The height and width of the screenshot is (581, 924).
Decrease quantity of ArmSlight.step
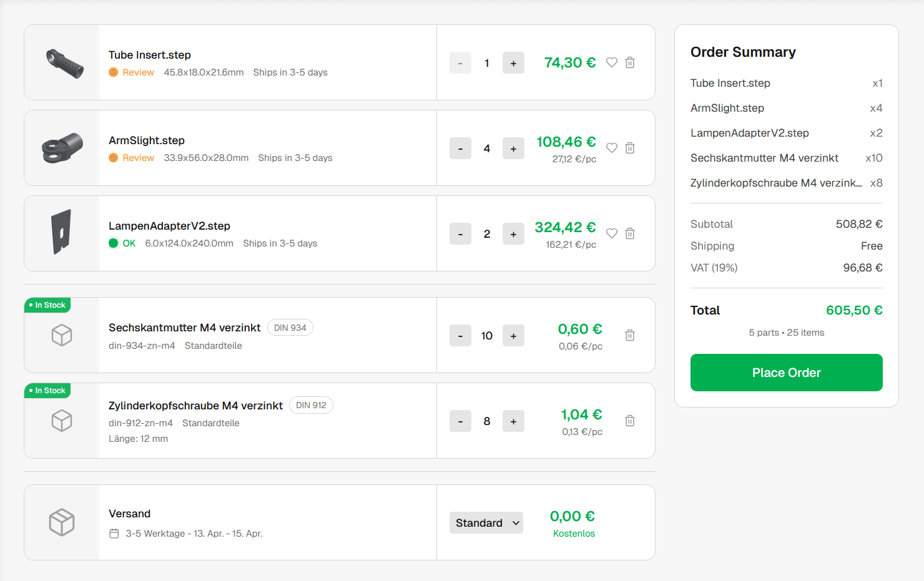tap(460, 149)
